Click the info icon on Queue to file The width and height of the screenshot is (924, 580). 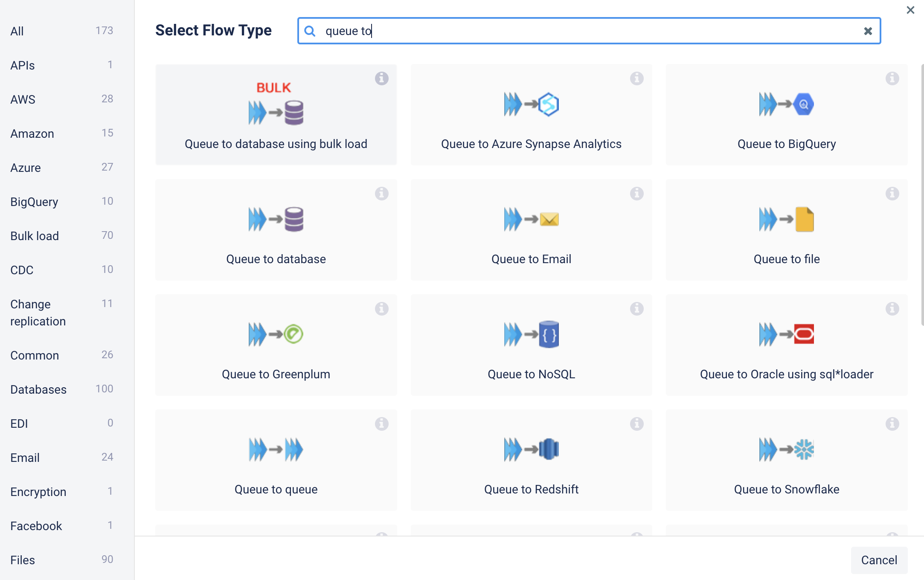(892, 194)
